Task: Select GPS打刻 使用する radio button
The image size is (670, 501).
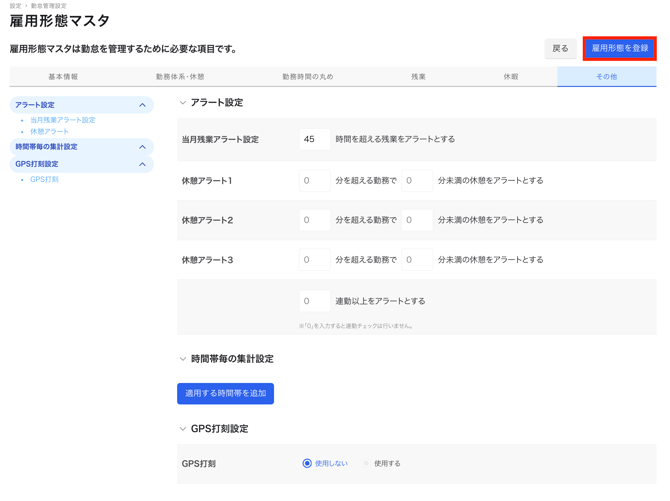Action: click(366, 463)
